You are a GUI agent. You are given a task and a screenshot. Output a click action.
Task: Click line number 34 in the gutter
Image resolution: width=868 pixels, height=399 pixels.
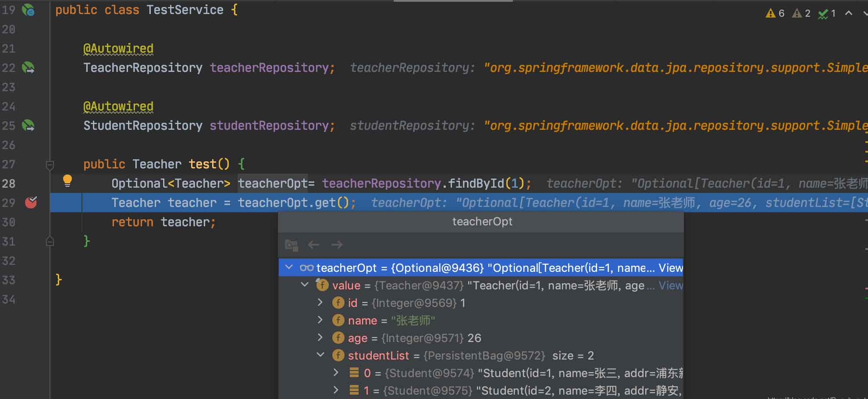tap(9, 299)
